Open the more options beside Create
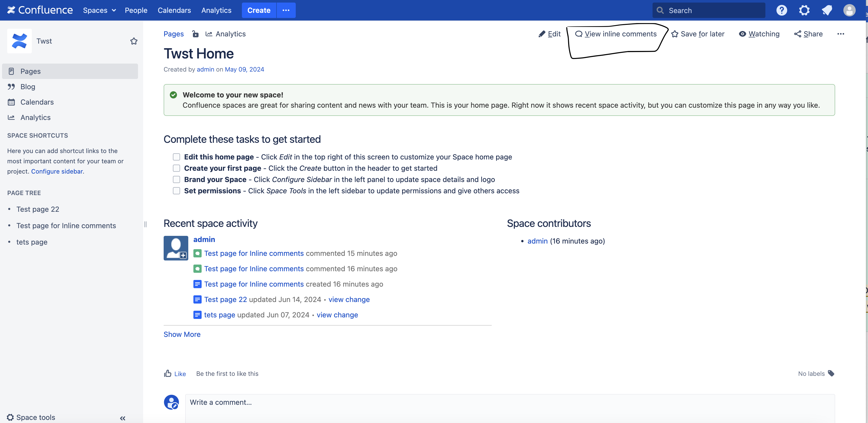 286,11
